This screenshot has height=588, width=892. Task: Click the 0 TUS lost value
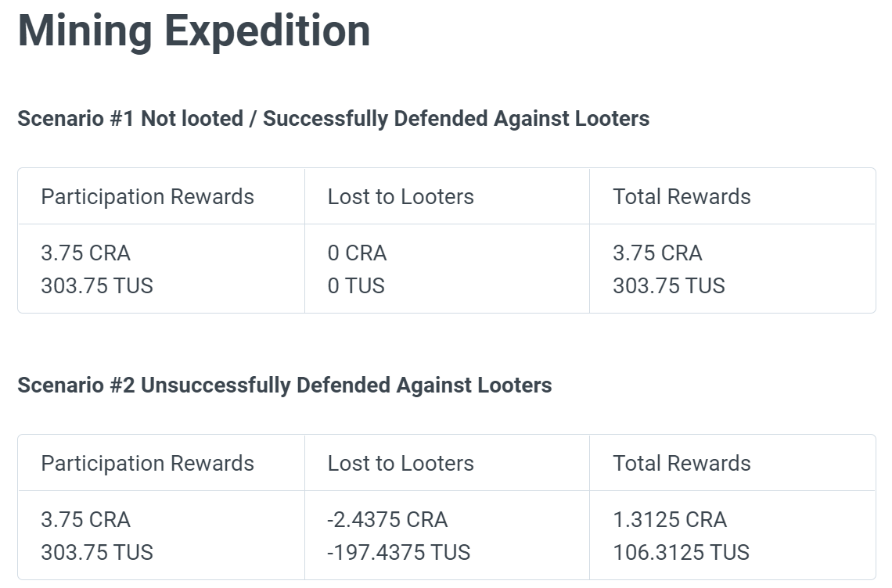pyautogui.click(x=356, y=285)
